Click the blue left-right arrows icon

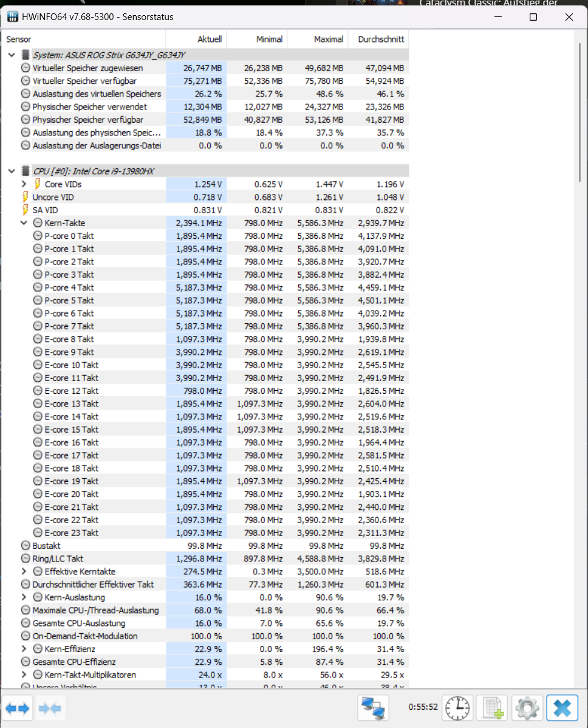(18, 707)
